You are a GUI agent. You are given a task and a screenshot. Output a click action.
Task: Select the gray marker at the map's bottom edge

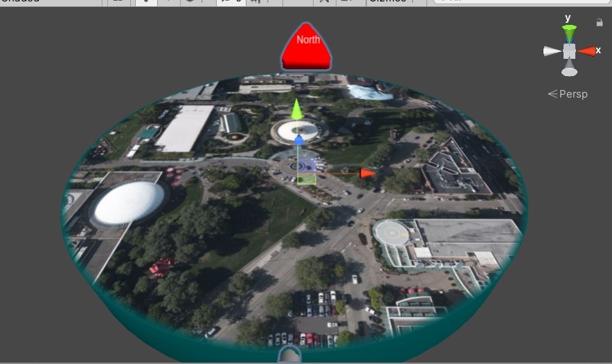pos(289,354)
